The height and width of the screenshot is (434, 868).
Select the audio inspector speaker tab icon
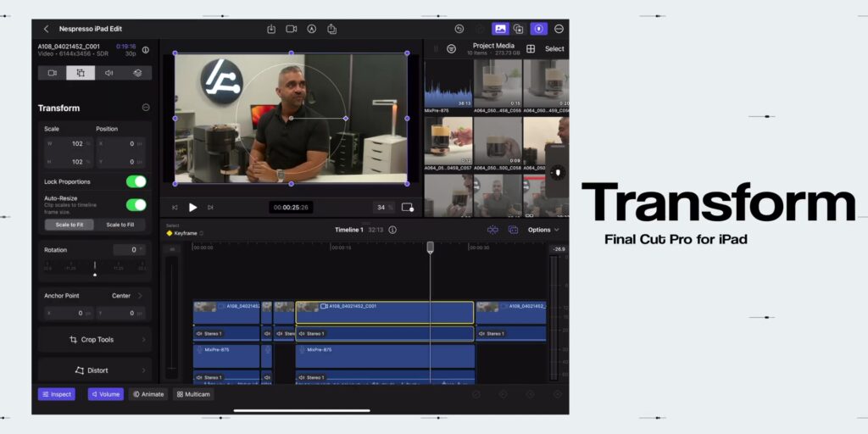coord(109,73)
